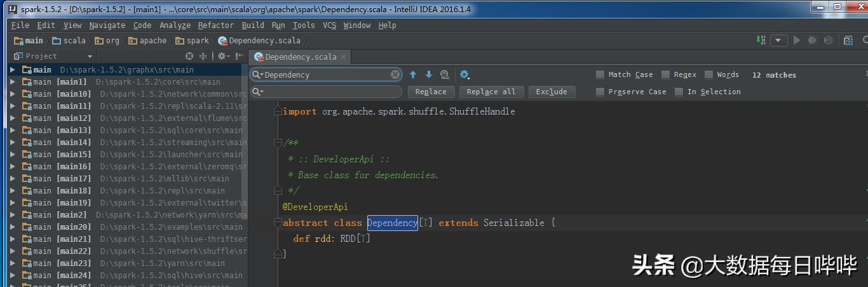Expand the main [main14] streaming module
The width and height of the screenshot is (868, 287).
(x=13, y=143)
